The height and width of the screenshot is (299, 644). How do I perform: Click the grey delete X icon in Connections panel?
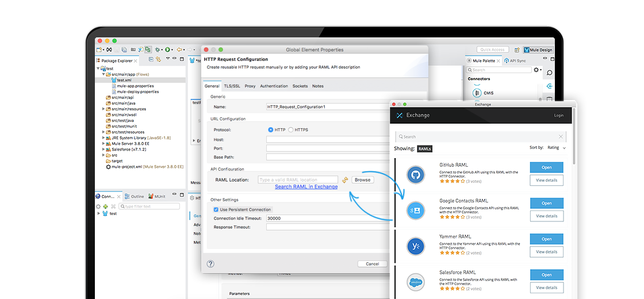113,206
